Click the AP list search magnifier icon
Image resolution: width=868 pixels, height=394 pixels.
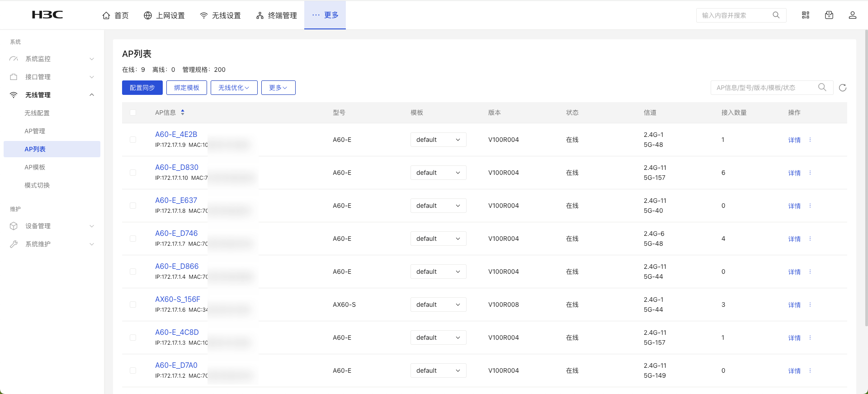point(822,87)
